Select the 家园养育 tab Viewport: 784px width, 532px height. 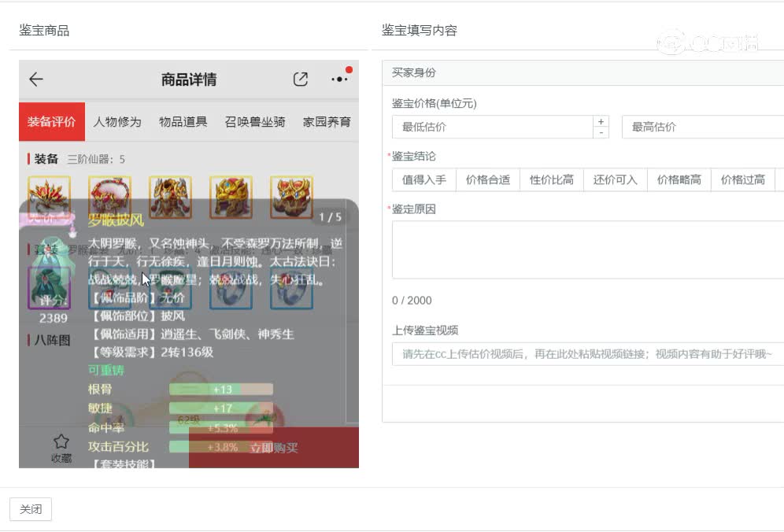(x=327, y=121)
